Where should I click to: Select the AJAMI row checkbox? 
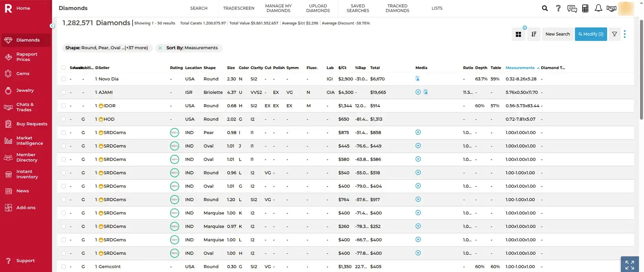pyautogui.click(x=64, y=92)
